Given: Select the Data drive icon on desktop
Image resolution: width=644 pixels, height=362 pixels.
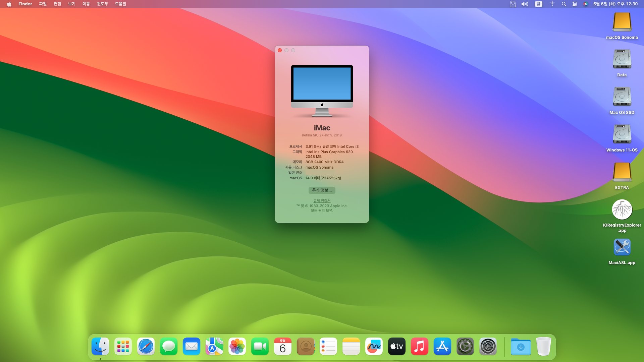Looking at the screenshot, I should (622, 59).
